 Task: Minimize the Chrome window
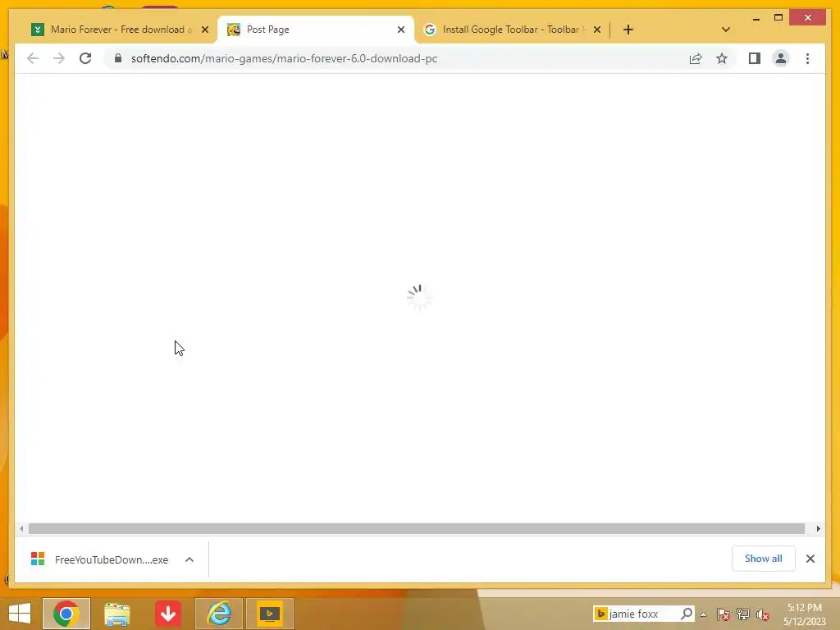(756, 18)
